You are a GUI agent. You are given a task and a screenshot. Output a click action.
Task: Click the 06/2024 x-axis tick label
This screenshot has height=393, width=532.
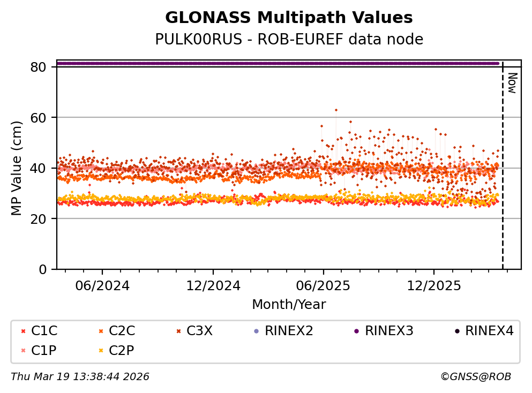point(102,286)
